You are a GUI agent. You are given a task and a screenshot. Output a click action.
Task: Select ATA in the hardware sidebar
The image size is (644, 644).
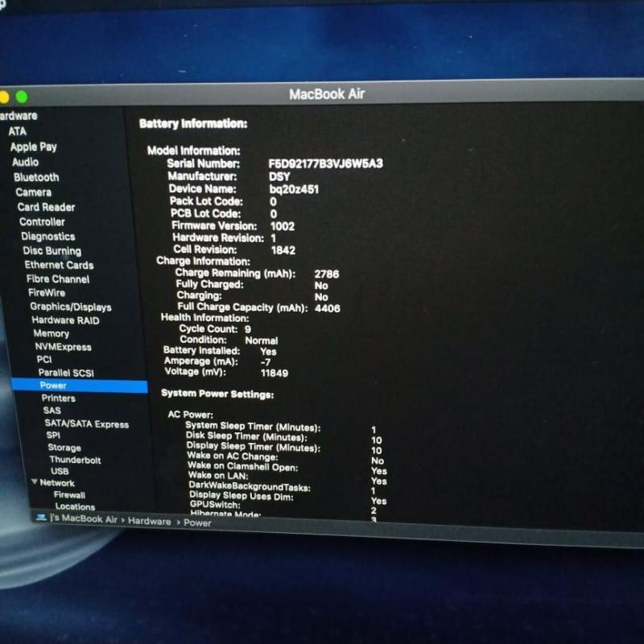click(17, 131)
